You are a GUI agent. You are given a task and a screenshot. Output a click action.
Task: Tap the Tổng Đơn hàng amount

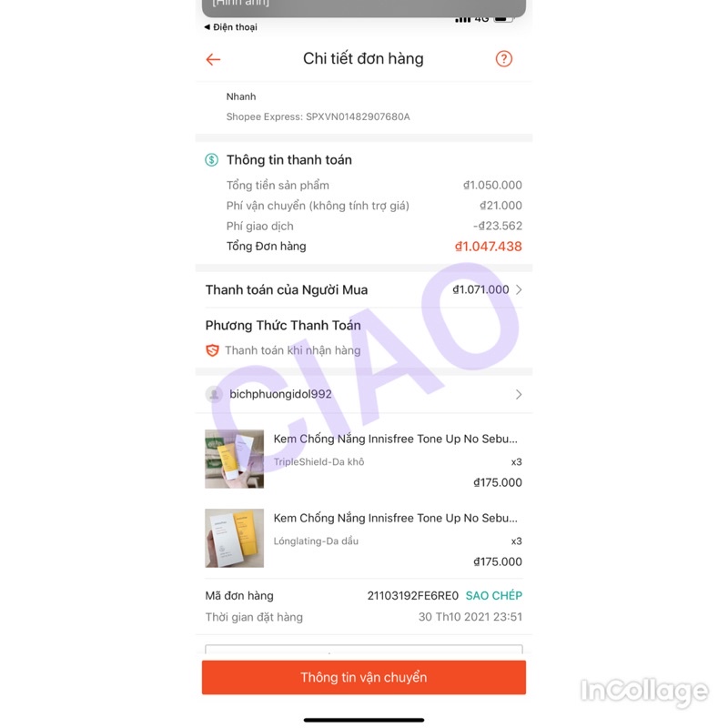pyautogui.click(x=488, y=247)
